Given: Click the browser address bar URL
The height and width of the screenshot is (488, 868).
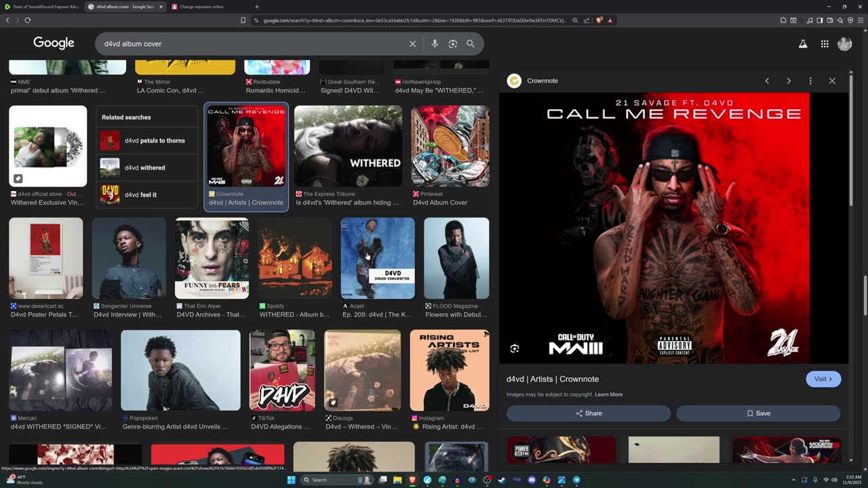Looking at the screenshot, I should coord(414,20).
